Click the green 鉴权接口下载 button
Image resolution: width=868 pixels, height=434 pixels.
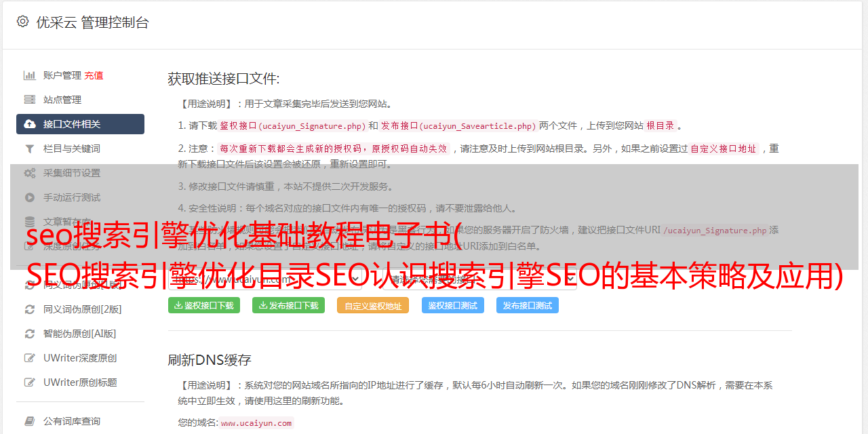point(204,305)
